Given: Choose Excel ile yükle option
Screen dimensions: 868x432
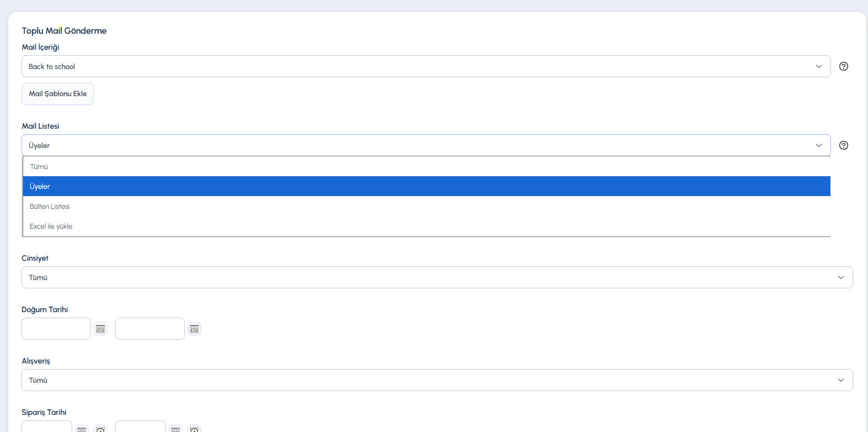Looking at the screenshot, I should (x=427, y=226).
